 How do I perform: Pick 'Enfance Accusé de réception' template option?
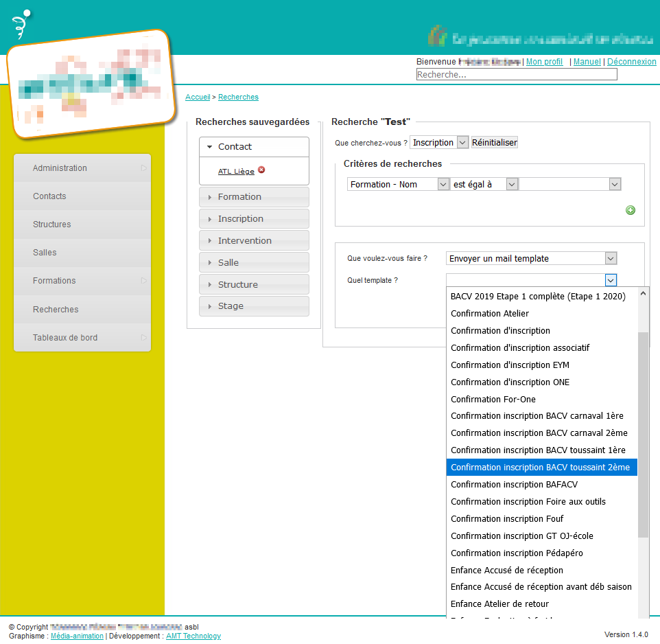coord(507,570)
